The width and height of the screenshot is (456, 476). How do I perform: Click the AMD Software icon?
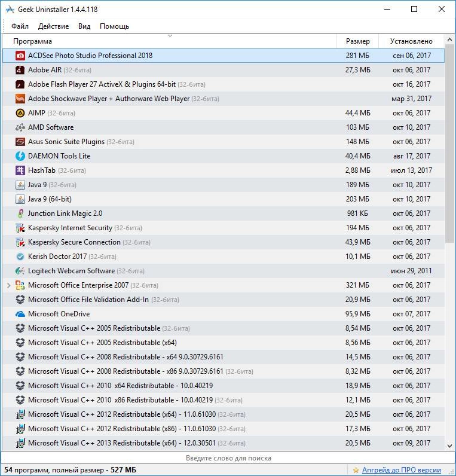[x=20, y=127]
